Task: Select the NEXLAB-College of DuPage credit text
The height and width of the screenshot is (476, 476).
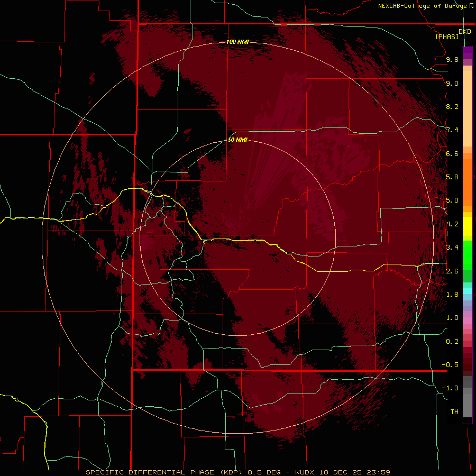Action: click(x=422, y=6)
